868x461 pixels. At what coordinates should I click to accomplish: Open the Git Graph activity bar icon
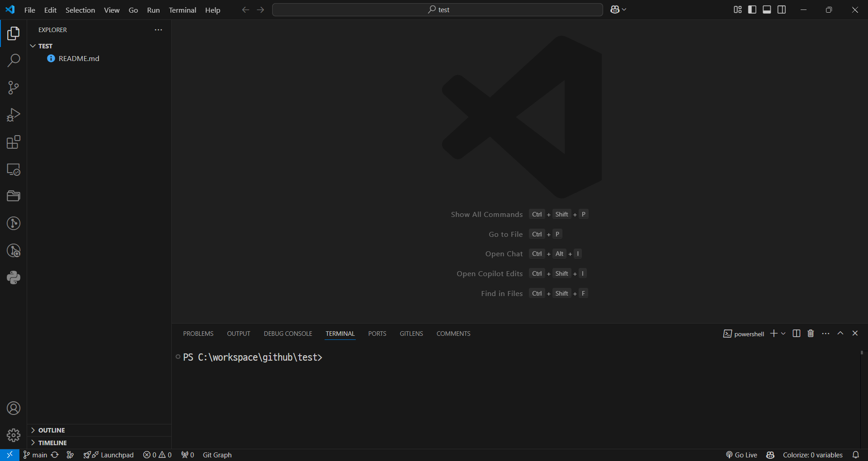pos(14,223)
